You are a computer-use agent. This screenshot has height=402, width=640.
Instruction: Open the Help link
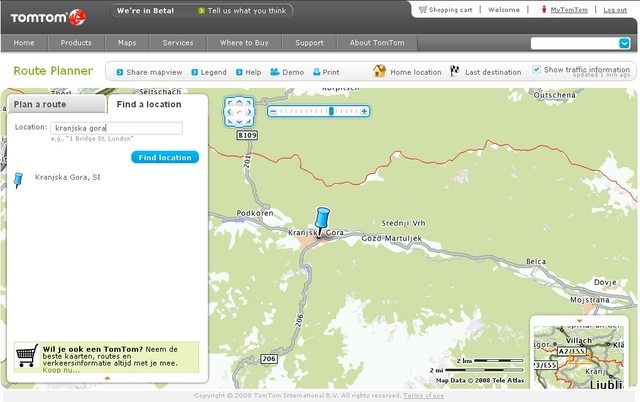pos(253,72)
